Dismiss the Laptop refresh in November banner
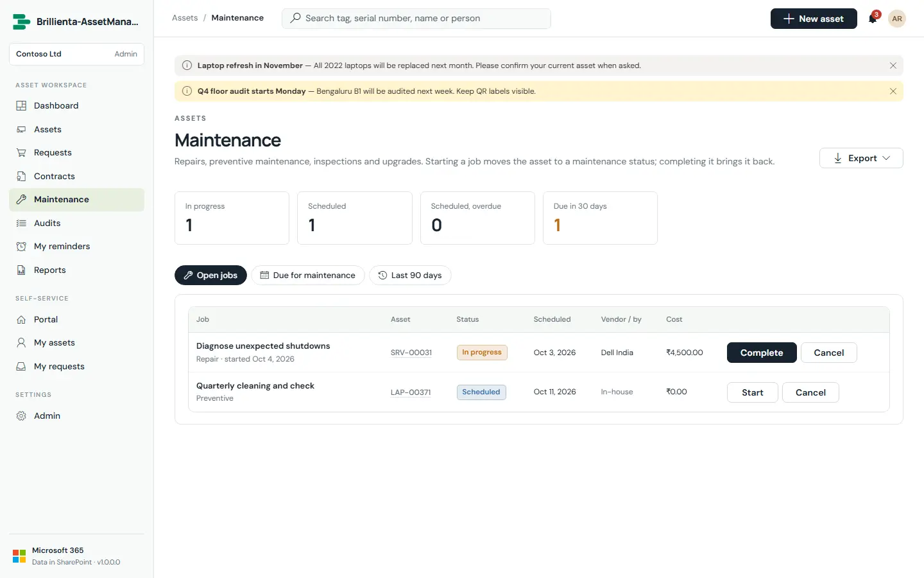The width and height of the screenshot is (924, 578). pyautogui.click(x=893, y=66)
